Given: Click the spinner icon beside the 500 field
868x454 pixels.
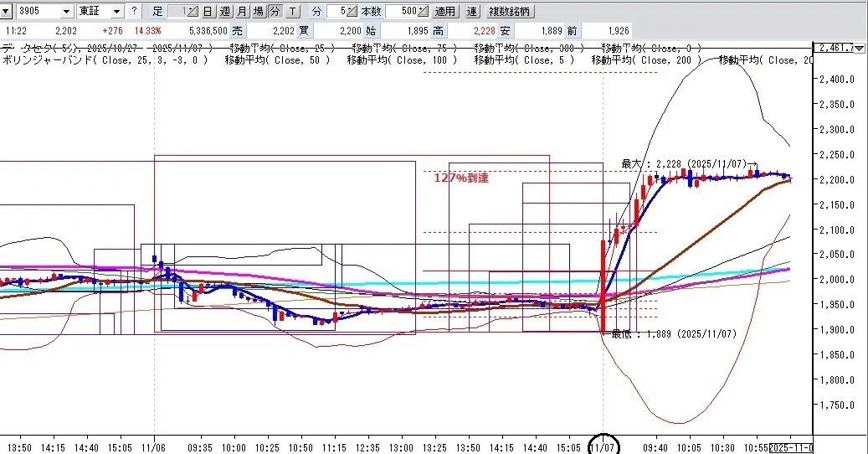Looking at the screenshot, I should point(423,11).
